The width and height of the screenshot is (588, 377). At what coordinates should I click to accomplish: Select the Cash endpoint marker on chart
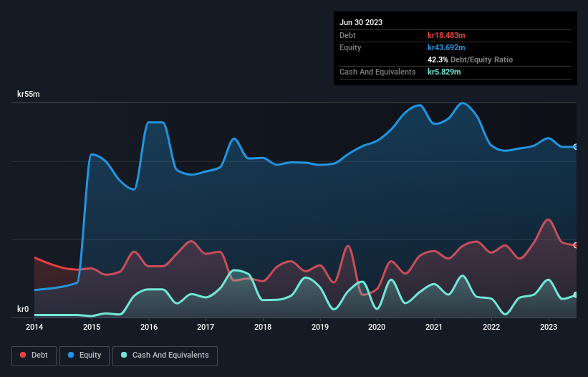(576, 295)
